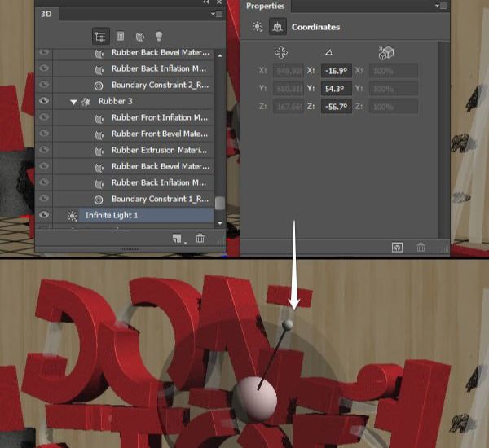This screenshot has width=489, height=448.
Task: Click the light direction handle ball on canvas
Action: pos(287,325)
